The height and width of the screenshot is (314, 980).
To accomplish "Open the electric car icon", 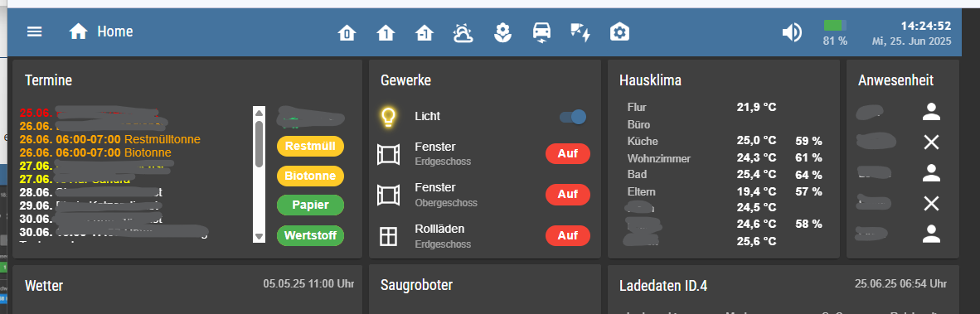I will pos(541,32).
